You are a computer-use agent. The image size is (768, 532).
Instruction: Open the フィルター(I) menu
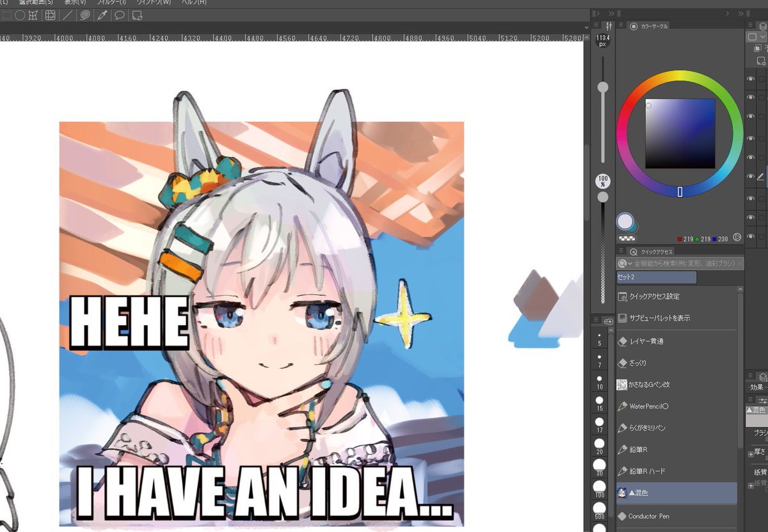[x=111, y=3]
